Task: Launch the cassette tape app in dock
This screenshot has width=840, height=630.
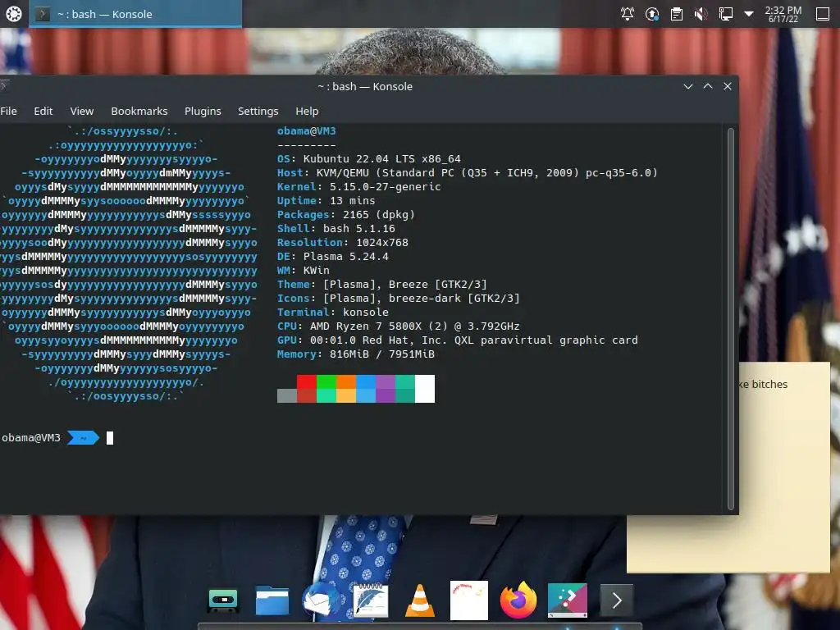Action: (x=223, y=600)
